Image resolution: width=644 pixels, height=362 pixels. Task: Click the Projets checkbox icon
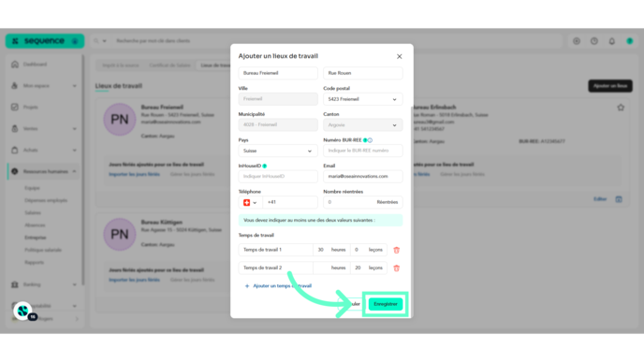[x=15, y=108]
